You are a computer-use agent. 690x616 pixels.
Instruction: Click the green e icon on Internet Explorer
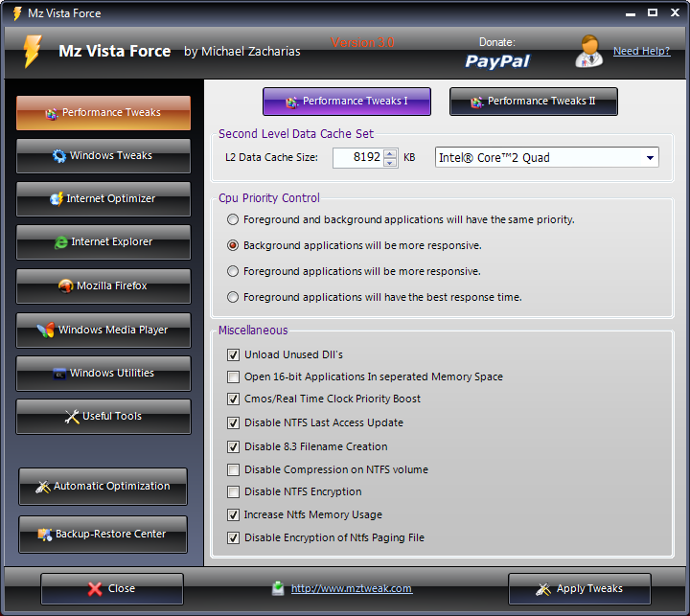point(61,242)
